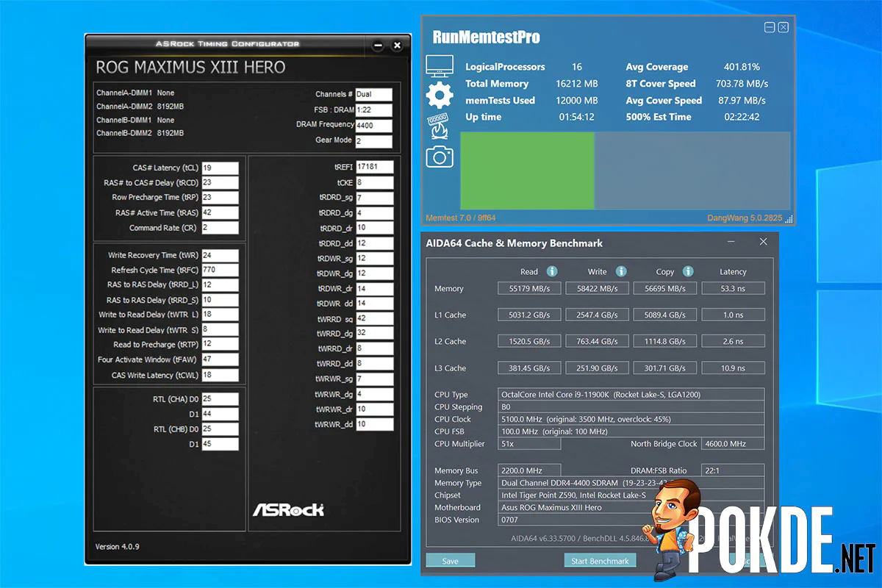
Task: Minimize the RunMemtestPro window
Action: click(770, 27)
